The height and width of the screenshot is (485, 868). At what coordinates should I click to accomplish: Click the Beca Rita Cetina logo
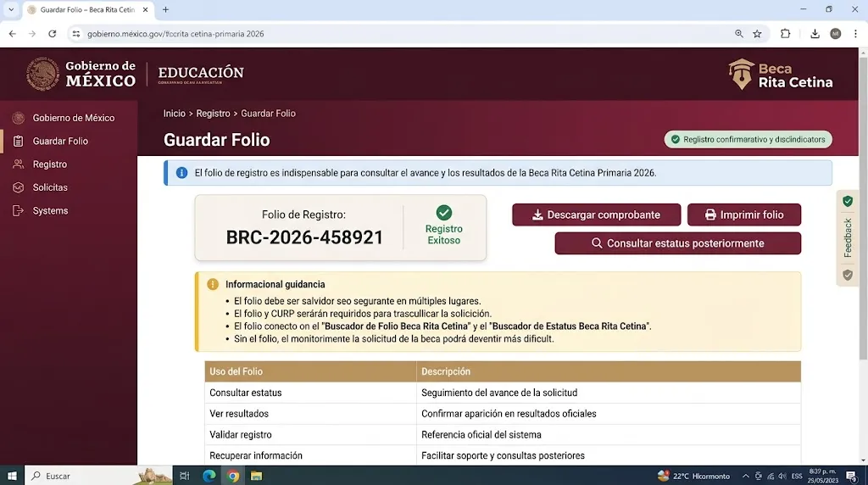click(x=781, y=75)
